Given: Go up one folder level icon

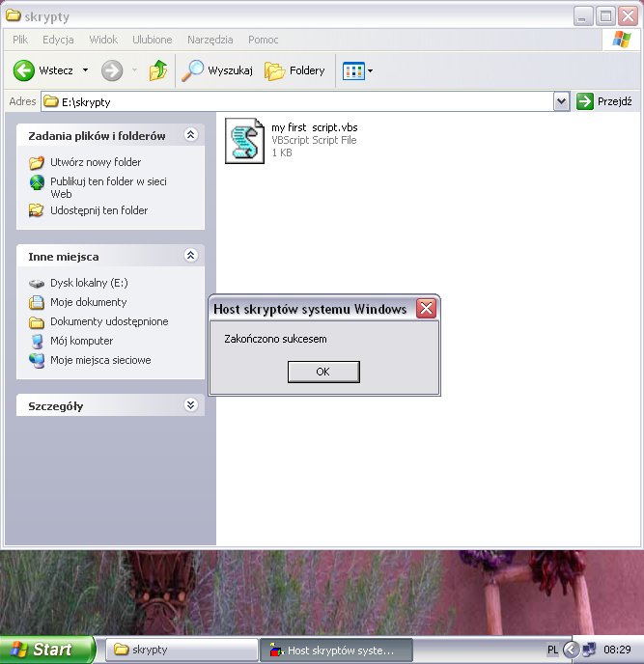Looking at the screenshot, I should click(x=158, y=70).
